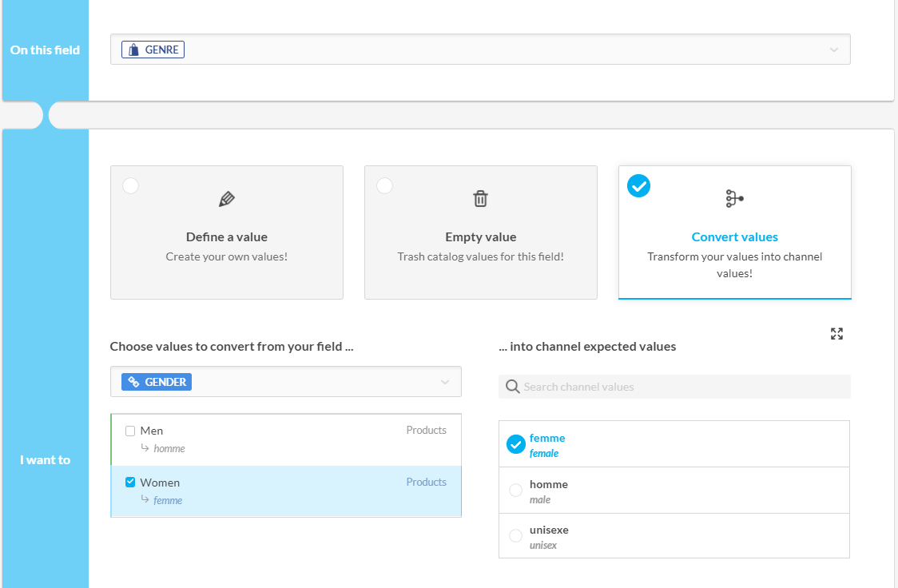Click the branch icon on Convert values

tap(734, 199)
